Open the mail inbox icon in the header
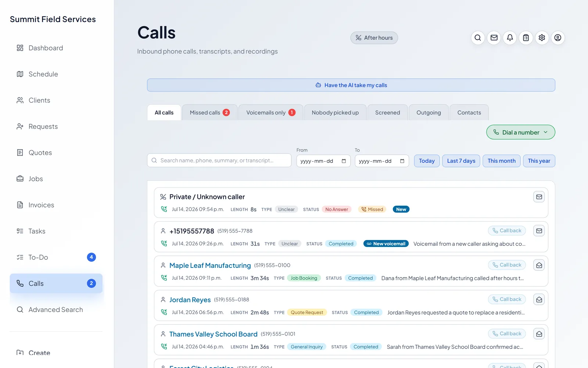Viewport: 588px width, 368px height. tap(494, 38)
